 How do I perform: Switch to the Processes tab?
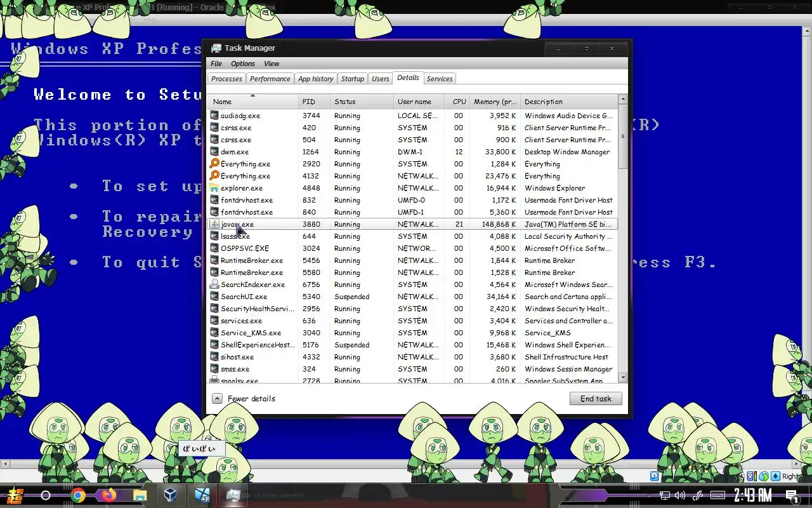[226, 79]
